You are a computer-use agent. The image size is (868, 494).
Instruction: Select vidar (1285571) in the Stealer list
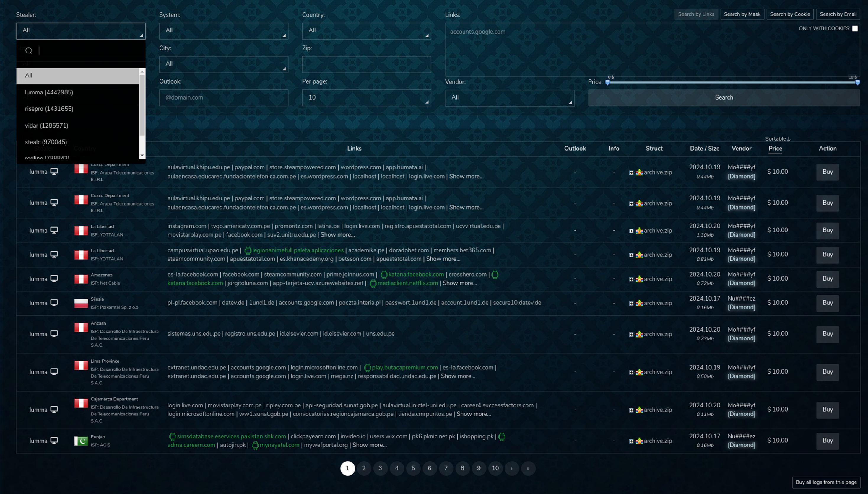[77, 125]
